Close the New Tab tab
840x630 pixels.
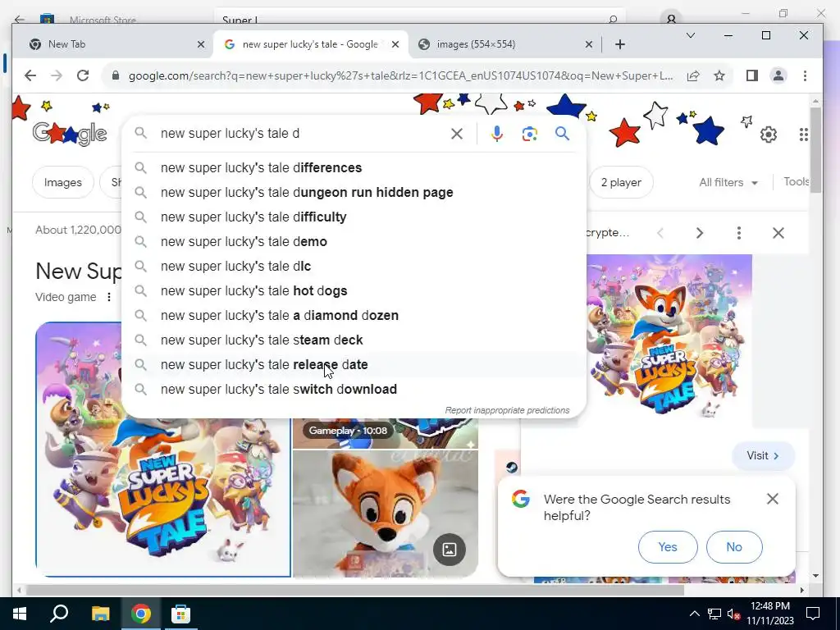(x=201, y=44)
